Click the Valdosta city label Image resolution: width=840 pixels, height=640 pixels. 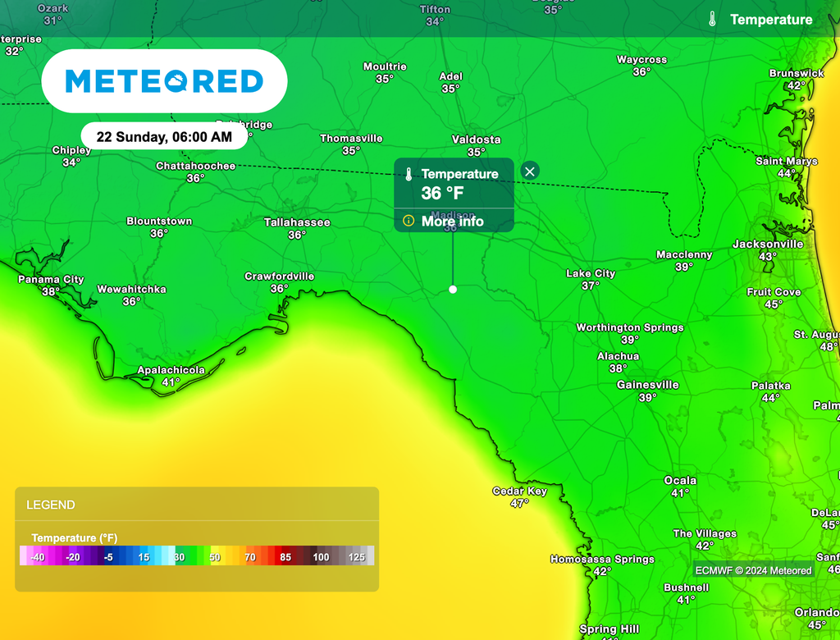click(x=476, y=140)
